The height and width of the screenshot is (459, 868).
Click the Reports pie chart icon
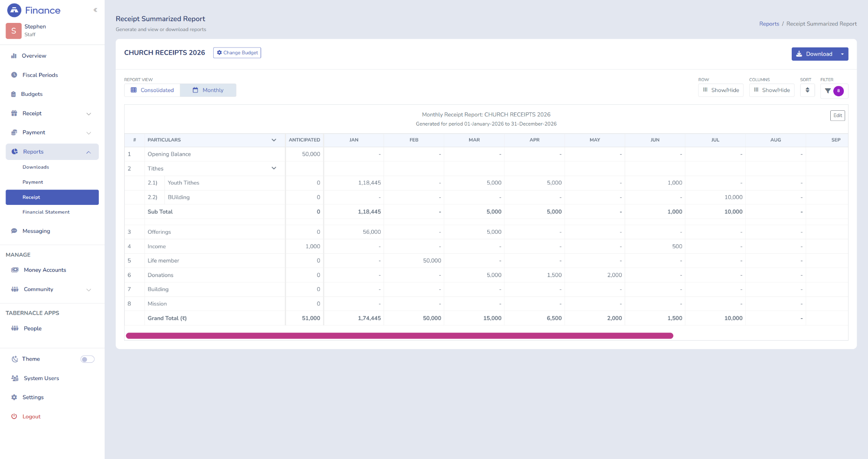(14, 151)
